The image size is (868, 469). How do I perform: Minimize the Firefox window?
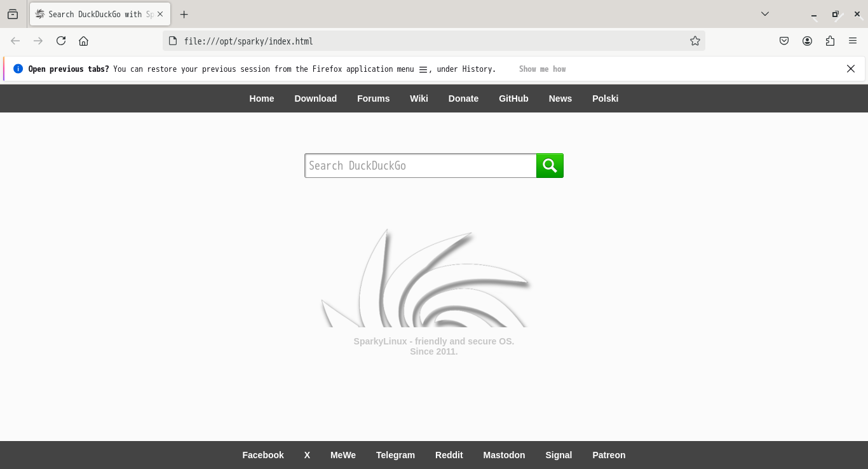pyautogui.click(x=814, y=14)
